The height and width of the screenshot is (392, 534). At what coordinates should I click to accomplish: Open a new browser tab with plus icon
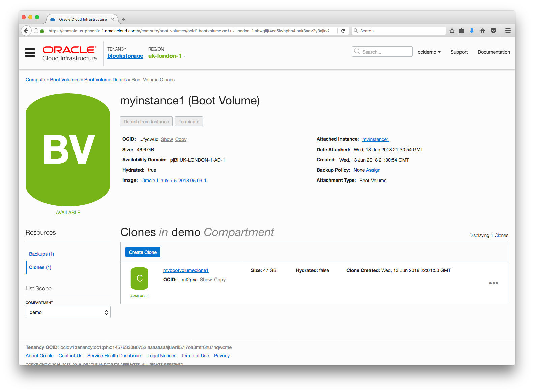[124, 20]
